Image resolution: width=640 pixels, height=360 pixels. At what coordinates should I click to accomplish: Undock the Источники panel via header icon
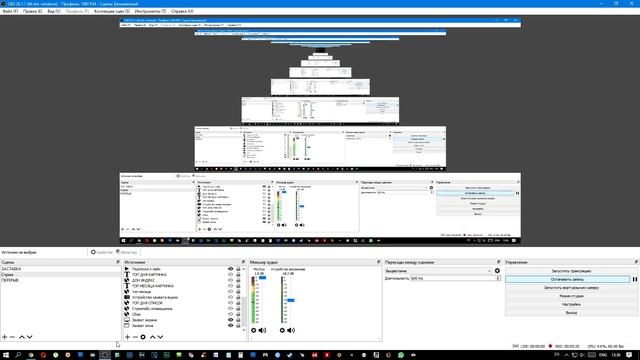tap(243, 262)
